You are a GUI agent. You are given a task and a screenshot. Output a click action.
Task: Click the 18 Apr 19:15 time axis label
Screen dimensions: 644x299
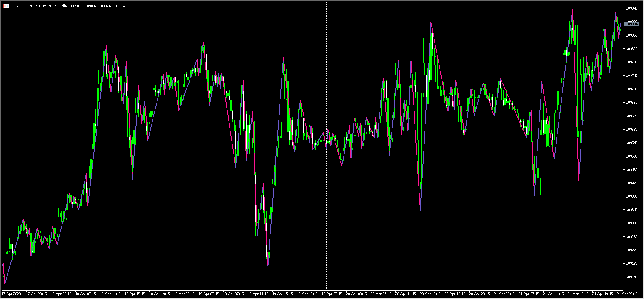coord(160,294)
